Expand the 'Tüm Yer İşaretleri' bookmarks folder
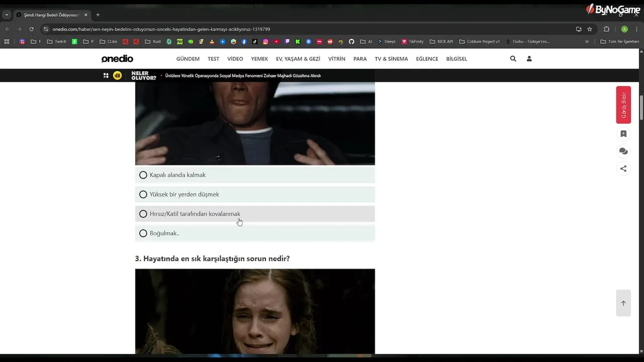The width and height of the screenshot is (644, 362). pos(620,42)
